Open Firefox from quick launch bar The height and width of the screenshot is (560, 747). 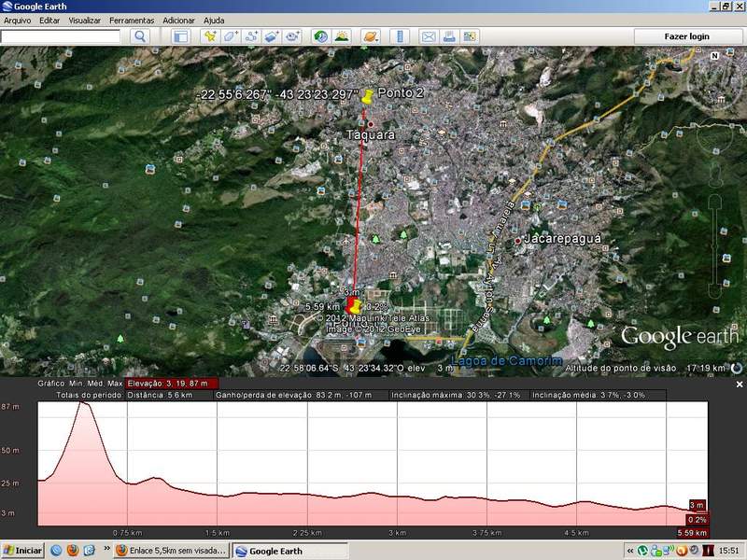click(73, 551)
